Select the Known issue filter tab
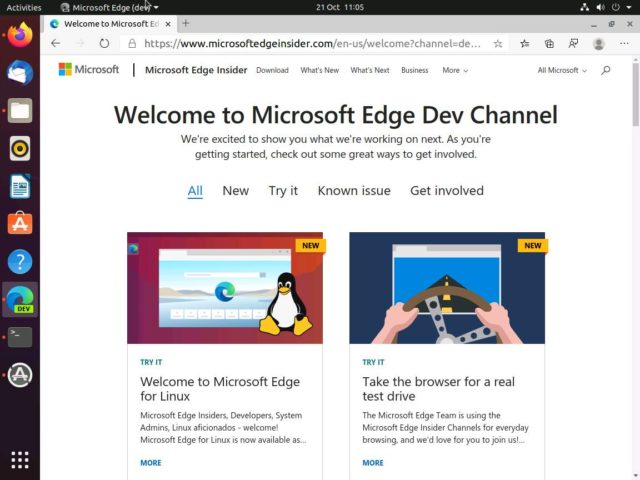The image size is (640, 480). pos(354,191)
